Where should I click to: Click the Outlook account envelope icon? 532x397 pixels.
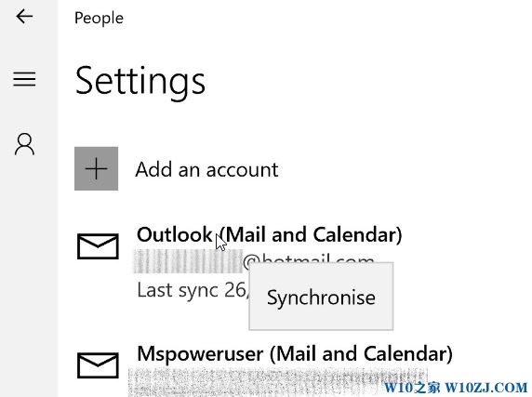coord(98,246)
